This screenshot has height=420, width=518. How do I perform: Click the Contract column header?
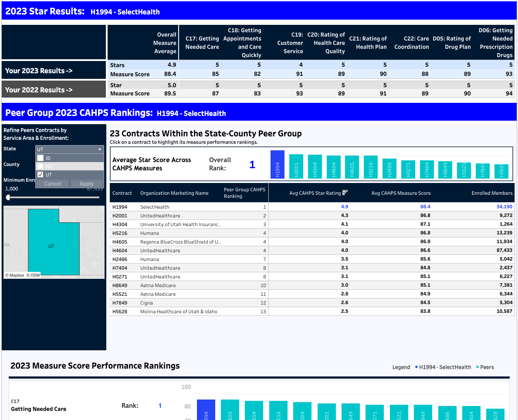[122, 193]
